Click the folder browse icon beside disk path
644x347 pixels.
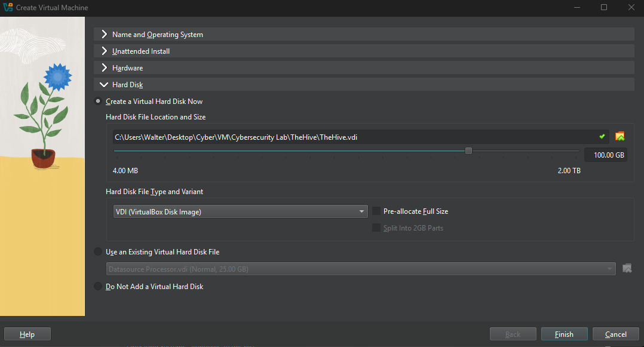tap(620, 137)
